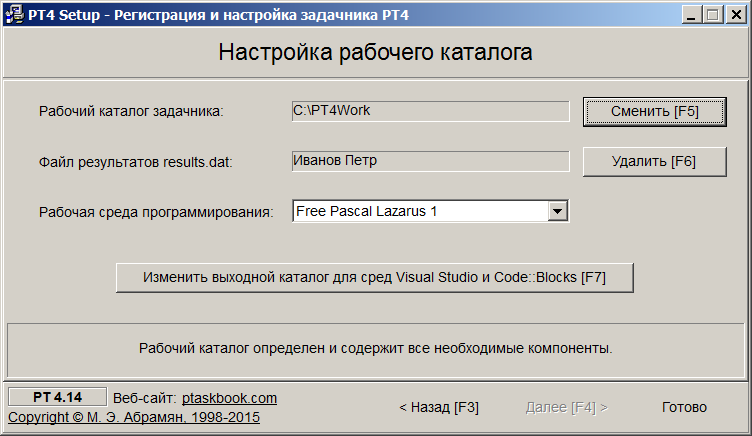Viewport: 752px width, 436px height.
Task: Select the Free Pascal Lazarus 1 combo box
Action: [430, 211]
